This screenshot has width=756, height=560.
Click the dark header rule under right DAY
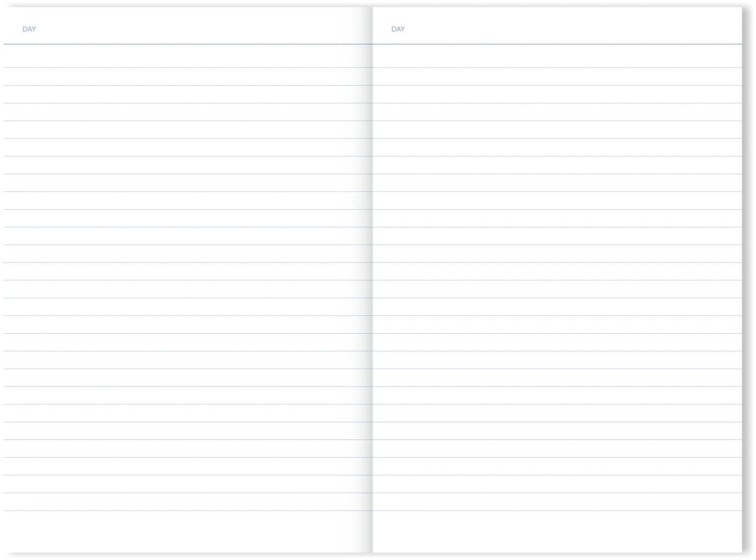(x=557, y=44)
